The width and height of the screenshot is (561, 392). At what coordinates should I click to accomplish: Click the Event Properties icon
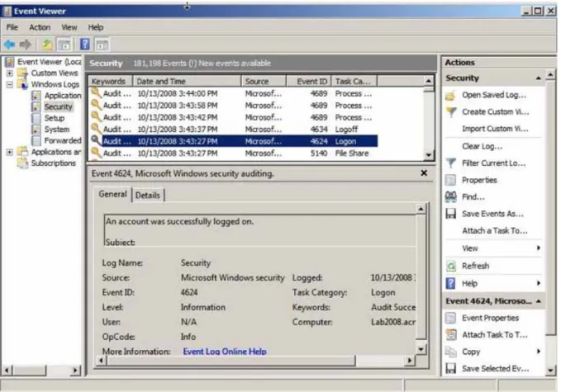click(451, 318)
